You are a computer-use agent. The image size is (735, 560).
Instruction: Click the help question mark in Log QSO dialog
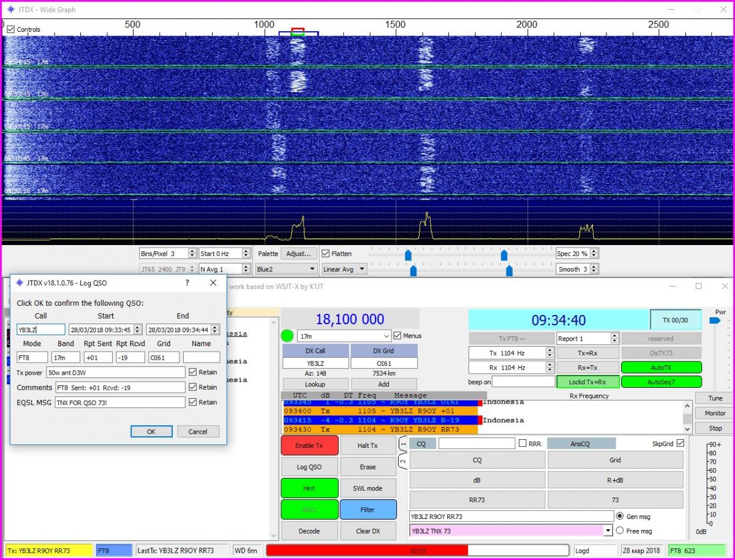(187, 283)
